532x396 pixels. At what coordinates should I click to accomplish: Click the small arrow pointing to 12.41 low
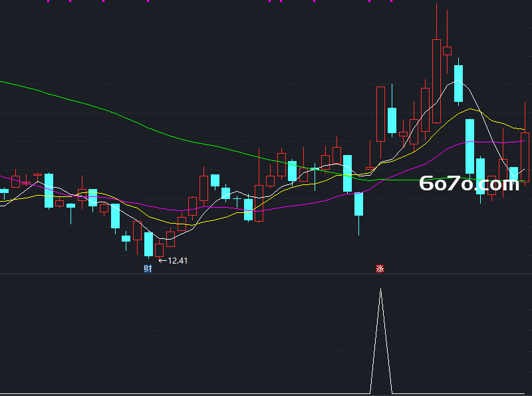coord(162,260)
